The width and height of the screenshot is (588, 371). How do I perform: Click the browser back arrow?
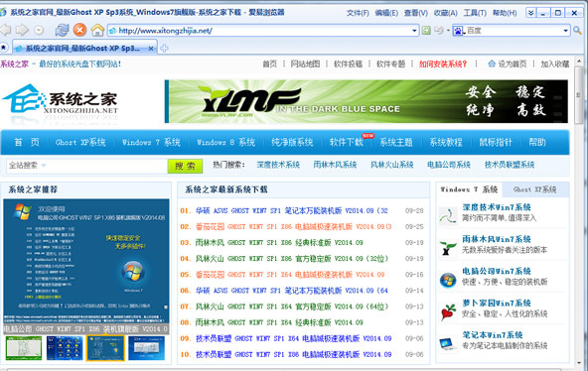pos(5,30)
